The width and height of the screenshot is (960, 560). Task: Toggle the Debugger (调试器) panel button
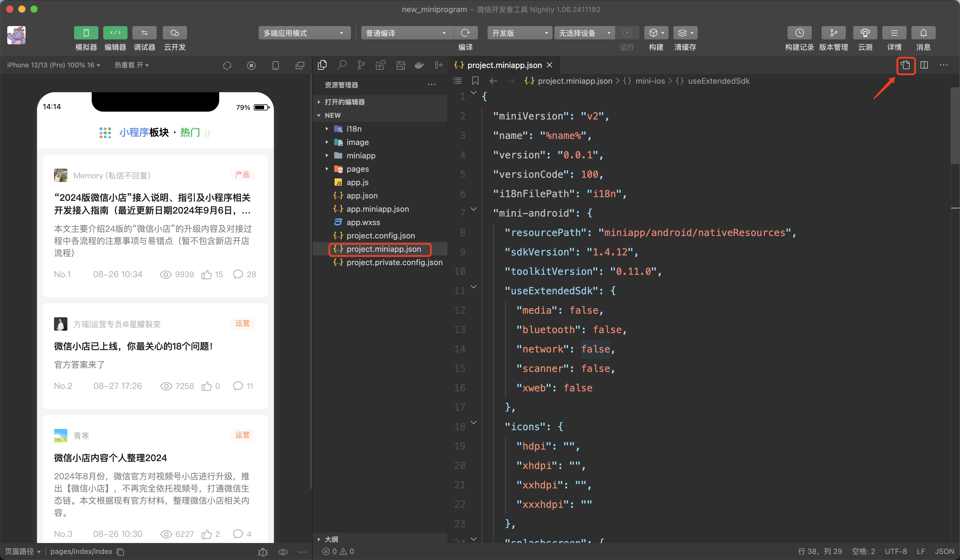point(145,33)
